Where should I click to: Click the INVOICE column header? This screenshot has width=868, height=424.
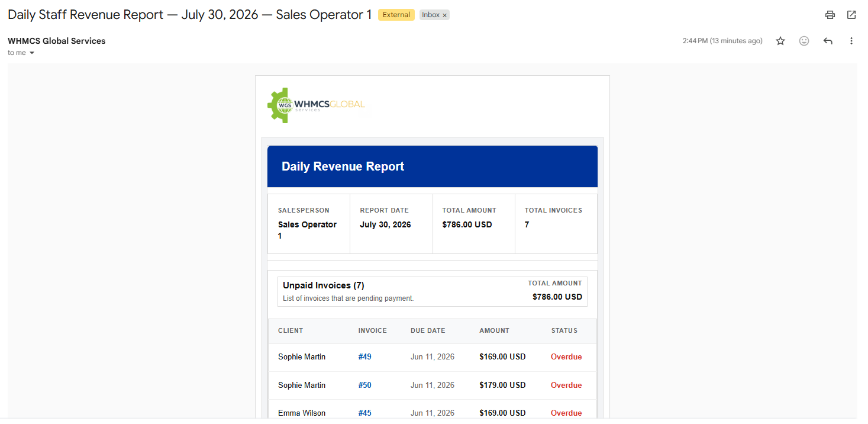(372, 330)
